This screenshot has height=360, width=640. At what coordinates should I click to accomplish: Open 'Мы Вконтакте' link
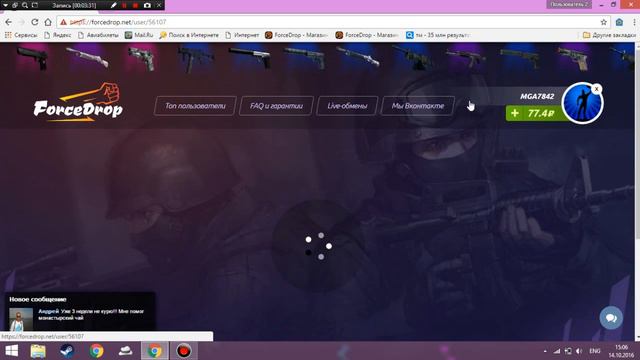[x=418, y=106]
